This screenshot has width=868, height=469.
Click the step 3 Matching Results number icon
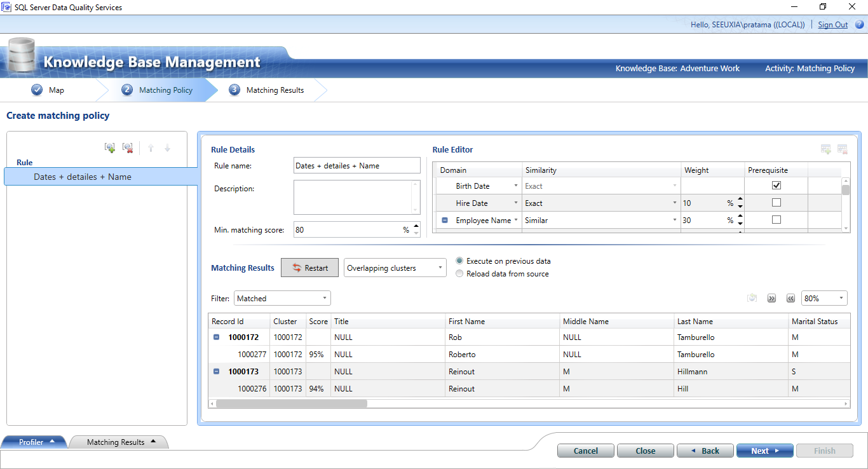[x=234, y=90]
